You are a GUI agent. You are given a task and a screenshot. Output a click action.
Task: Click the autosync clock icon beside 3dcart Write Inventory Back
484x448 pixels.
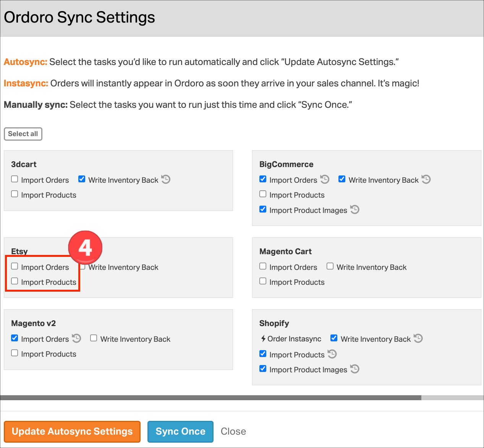(166, 179)
